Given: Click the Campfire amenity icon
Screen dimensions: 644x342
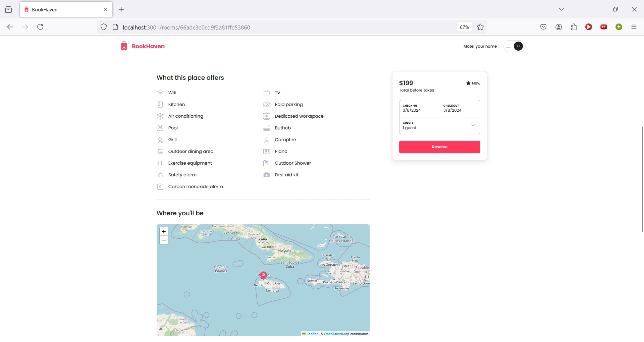Looking at the screenshot, I should pos(267,140).
